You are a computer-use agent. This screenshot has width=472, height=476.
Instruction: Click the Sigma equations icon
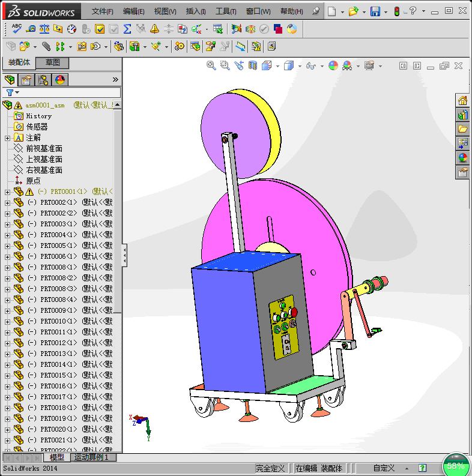point(127,29)
